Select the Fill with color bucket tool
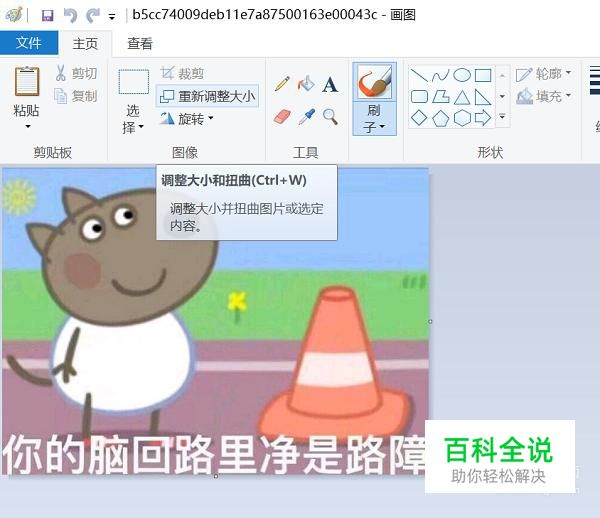Viewport: 600px width, 518px height. tap(306, 84)
